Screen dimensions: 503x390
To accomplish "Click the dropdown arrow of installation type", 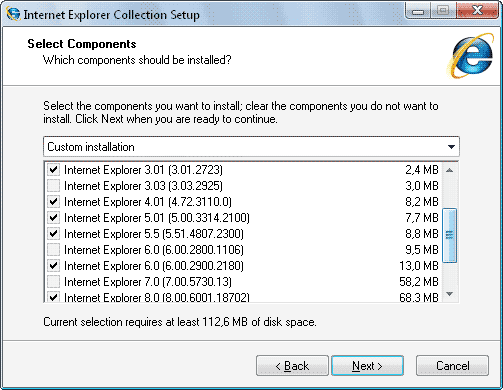I will (x=451, y=147).
